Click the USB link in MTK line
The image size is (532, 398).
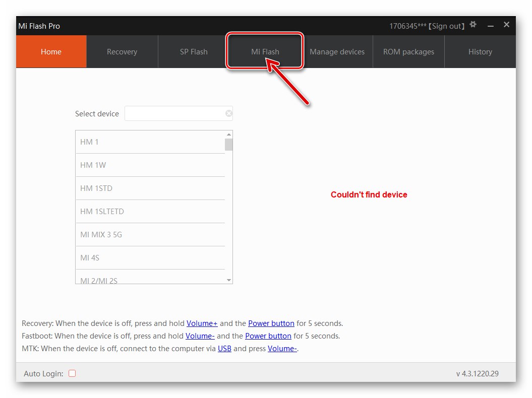point(224,348)
